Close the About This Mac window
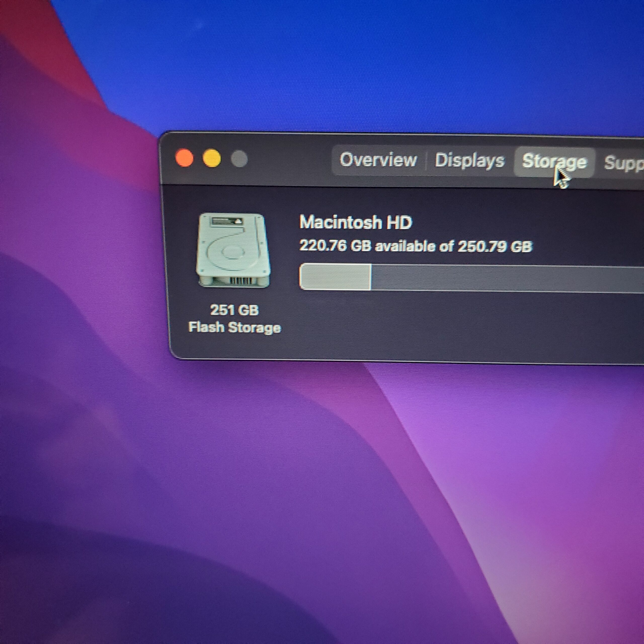Image resolution: width=644 pixels, height=644 pixels. coord(184,158)
